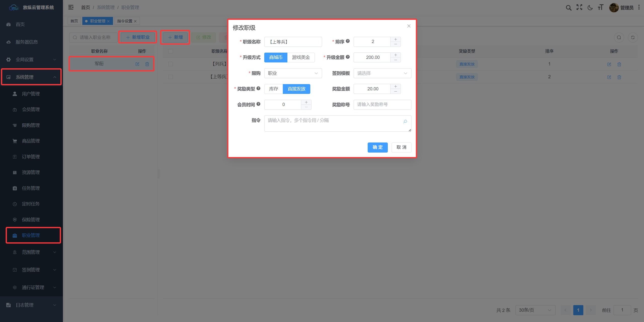
Task: Open the 限购 dropdown
Action: click(293, 73)
